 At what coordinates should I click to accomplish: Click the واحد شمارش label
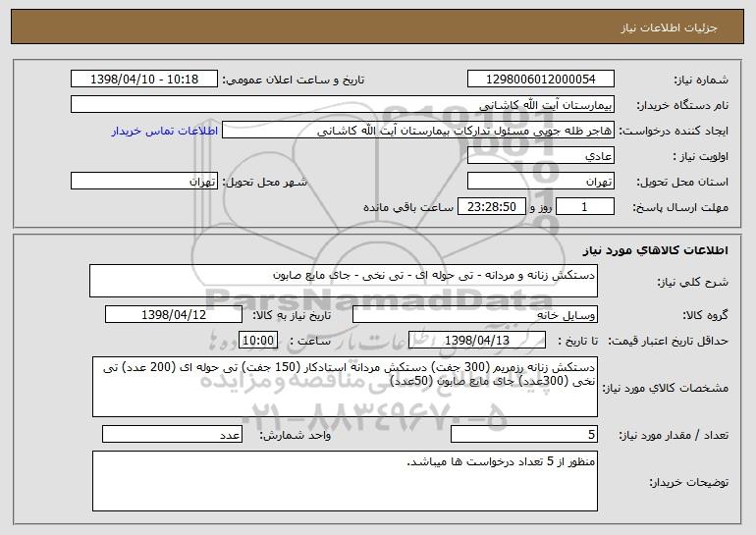tap(296, 435)
